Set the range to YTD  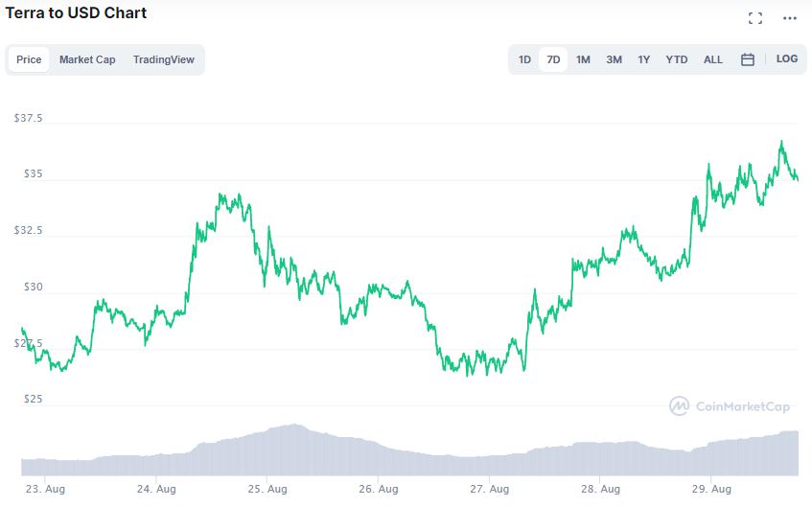677,59
